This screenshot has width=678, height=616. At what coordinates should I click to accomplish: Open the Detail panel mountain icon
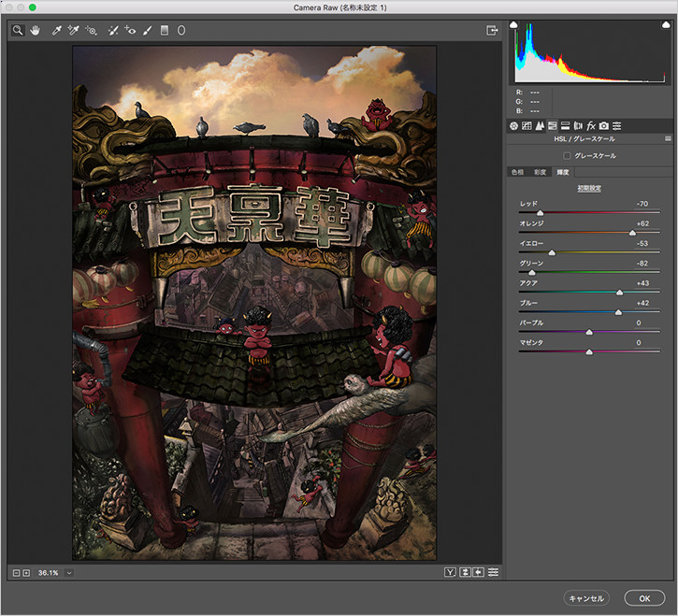click(540, 126)
